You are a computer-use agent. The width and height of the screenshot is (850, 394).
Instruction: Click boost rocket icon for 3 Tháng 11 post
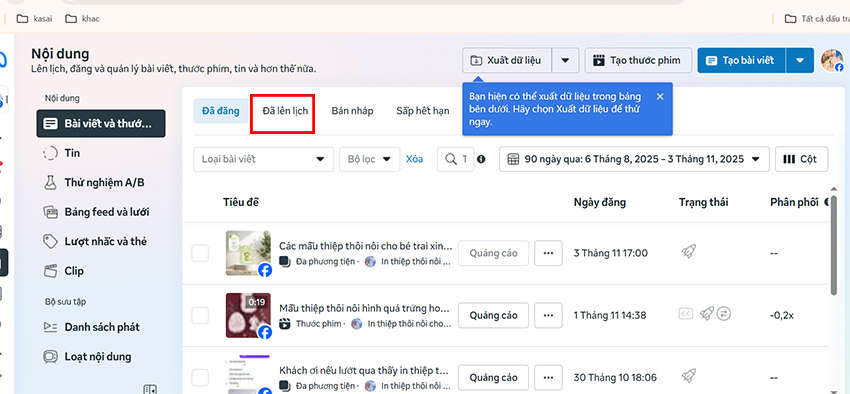pos(688,251)
